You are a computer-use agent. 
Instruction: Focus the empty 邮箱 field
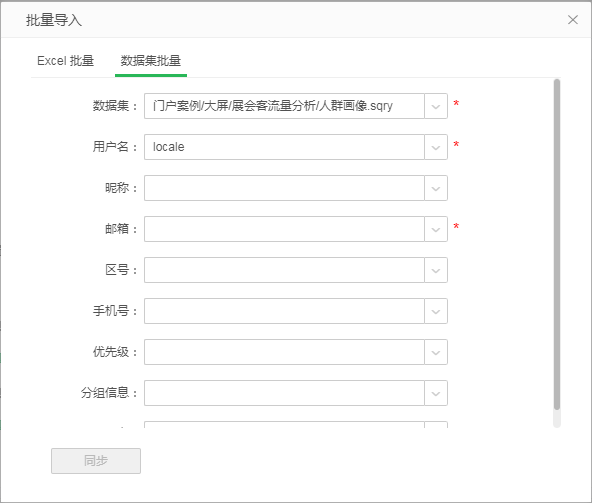click(284, 229)
